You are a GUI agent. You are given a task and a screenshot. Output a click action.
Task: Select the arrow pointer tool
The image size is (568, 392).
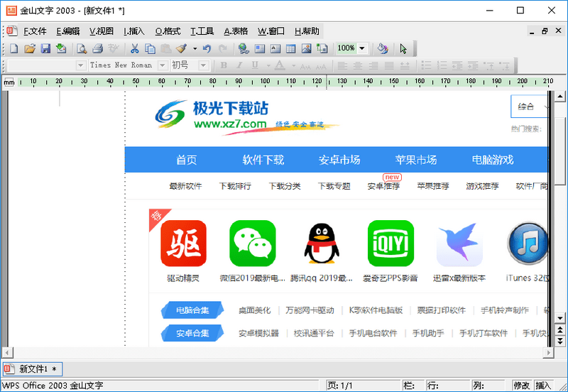click(x=403, y=48)
